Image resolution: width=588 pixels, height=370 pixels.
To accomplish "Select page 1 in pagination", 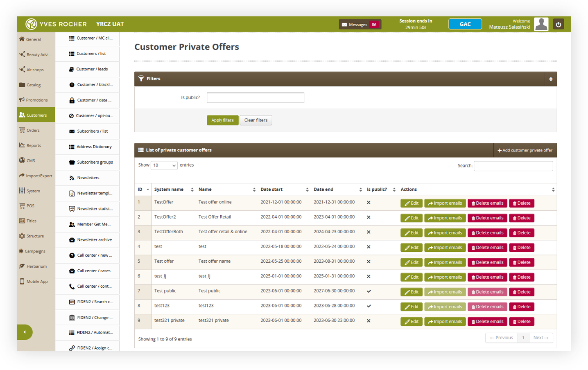I will click(x=523, y=338).
